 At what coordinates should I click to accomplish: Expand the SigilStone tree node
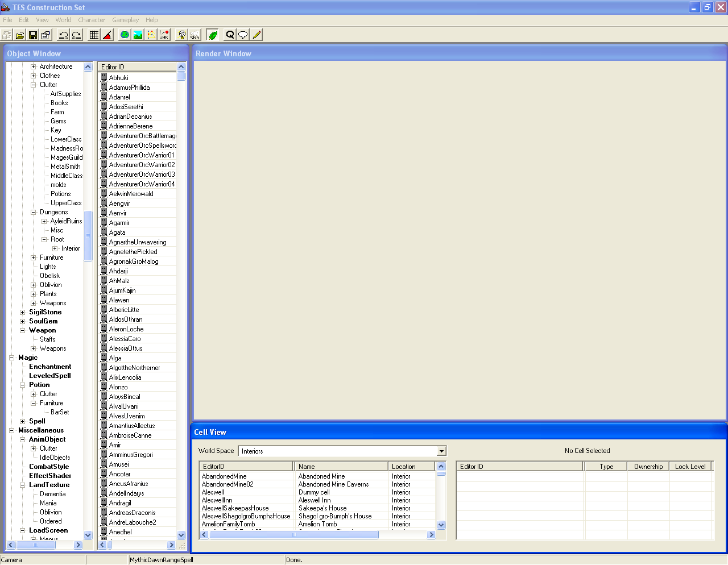pyautogui.click(x=22, y=312)
